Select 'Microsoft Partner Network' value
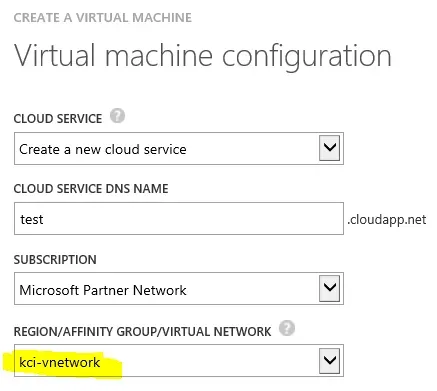The width and height of the screenshot is (437, 391). (103, 290)
